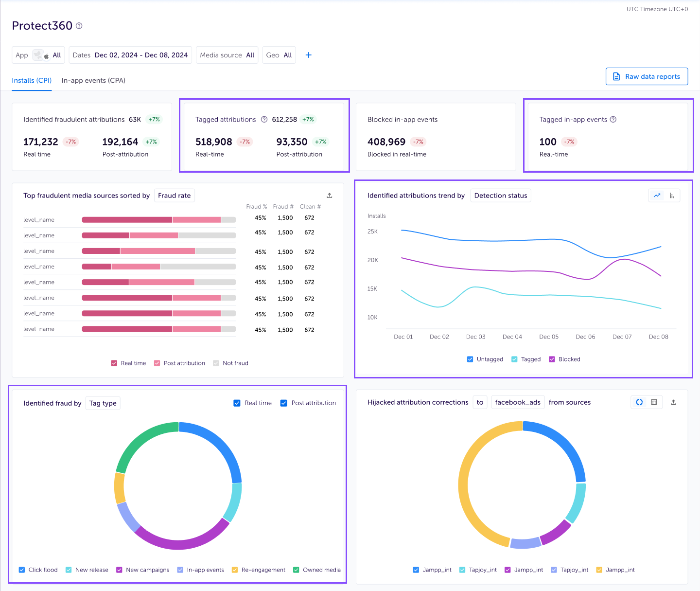Open the Geo filter dropdown
The image size is (700, 591).
tap(279, 55)
